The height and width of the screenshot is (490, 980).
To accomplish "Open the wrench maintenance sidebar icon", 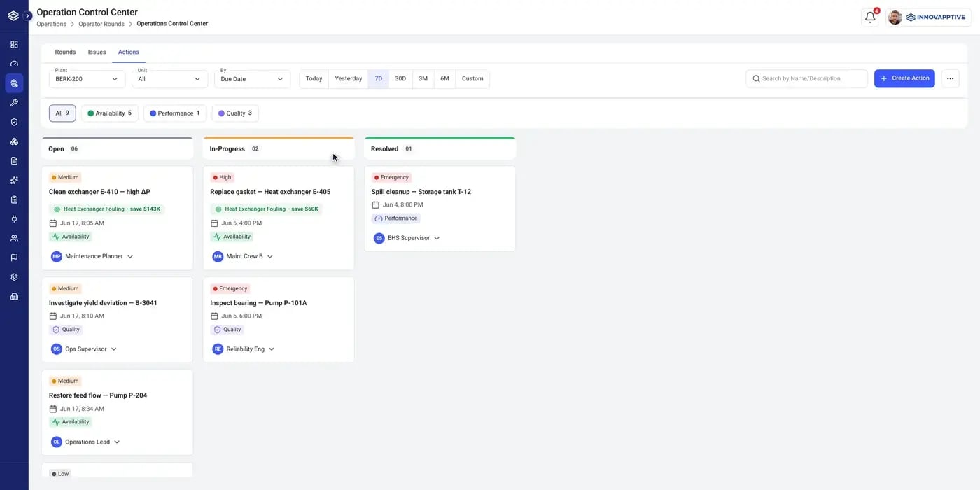I will point(14,103).
